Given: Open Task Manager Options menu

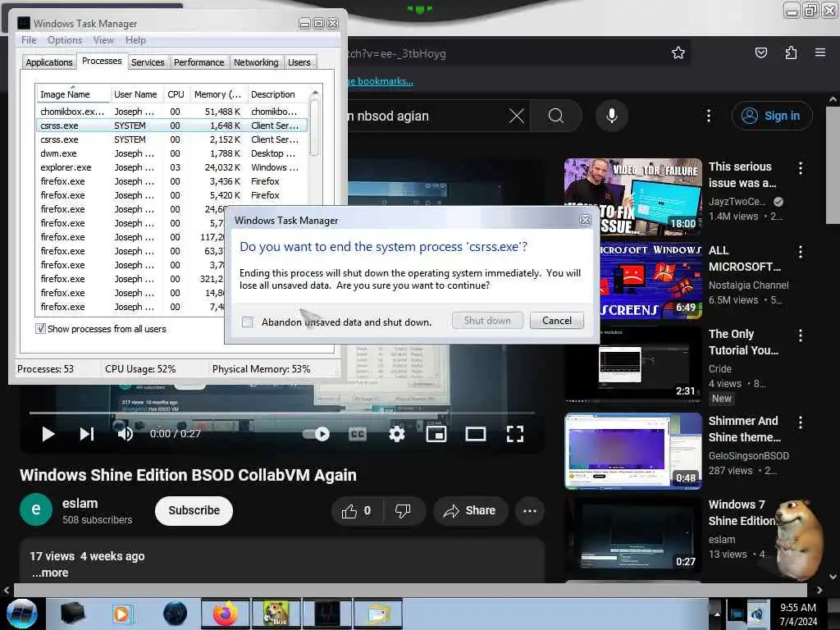Looking at the screenshot, I should point(65,40).
